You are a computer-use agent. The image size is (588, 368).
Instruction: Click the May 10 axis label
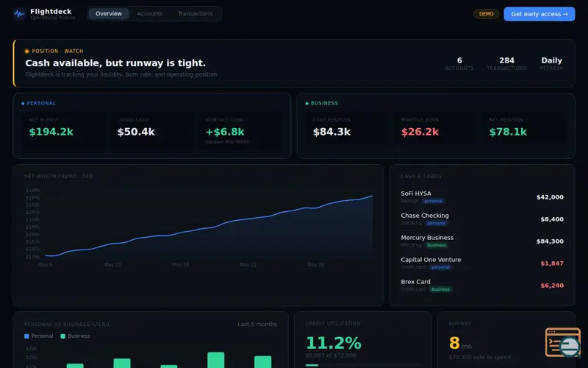tap(113, 265)
